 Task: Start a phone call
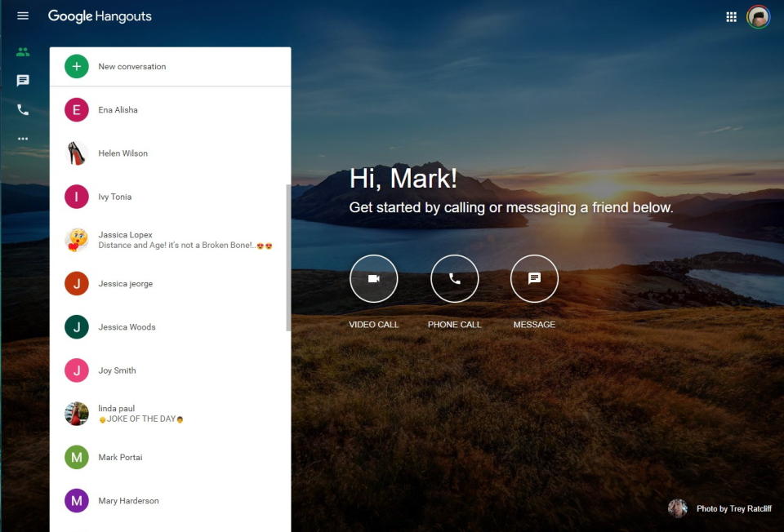[x=454, y=278]
